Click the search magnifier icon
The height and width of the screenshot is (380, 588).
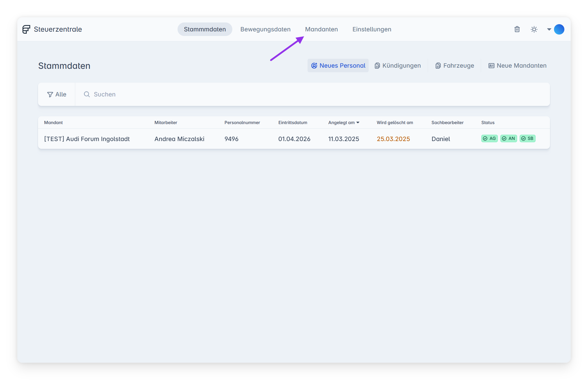tap(87, 94)
